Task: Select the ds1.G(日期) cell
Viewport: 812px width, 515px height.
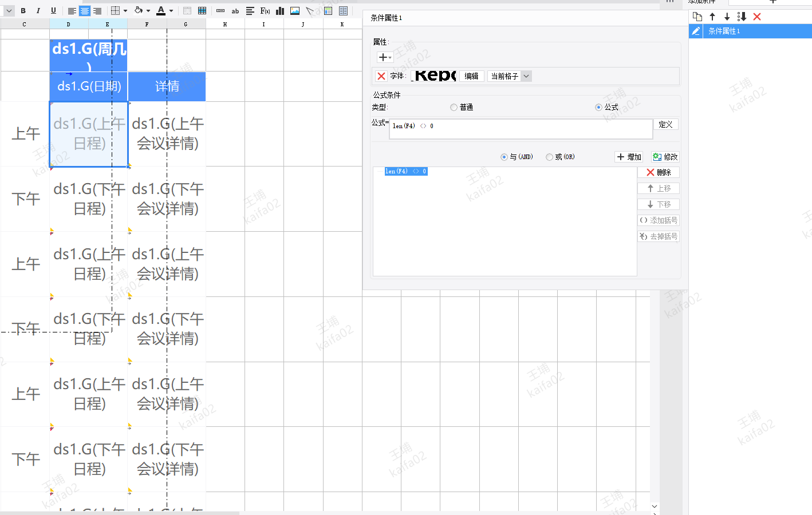Action: click(89, 86)
